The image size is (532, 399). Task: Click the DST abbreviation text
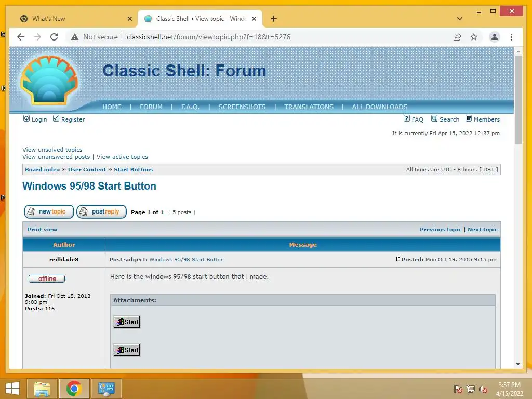click(488, 170)
